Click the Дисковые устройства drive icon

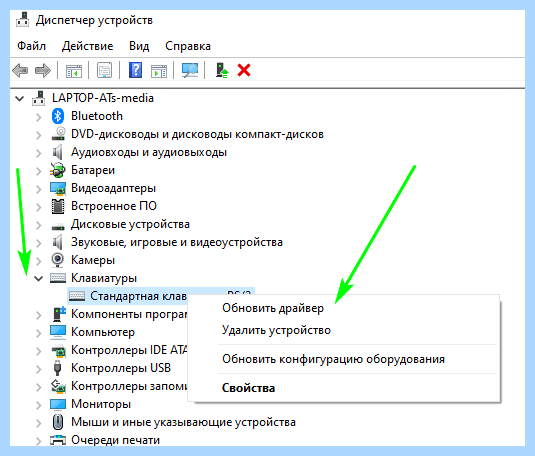pos(58,226)
